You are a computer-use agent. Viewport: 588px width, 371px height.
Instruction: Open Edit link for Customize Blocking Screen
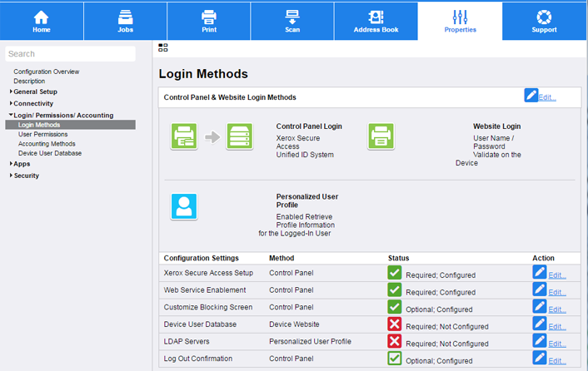556,309
